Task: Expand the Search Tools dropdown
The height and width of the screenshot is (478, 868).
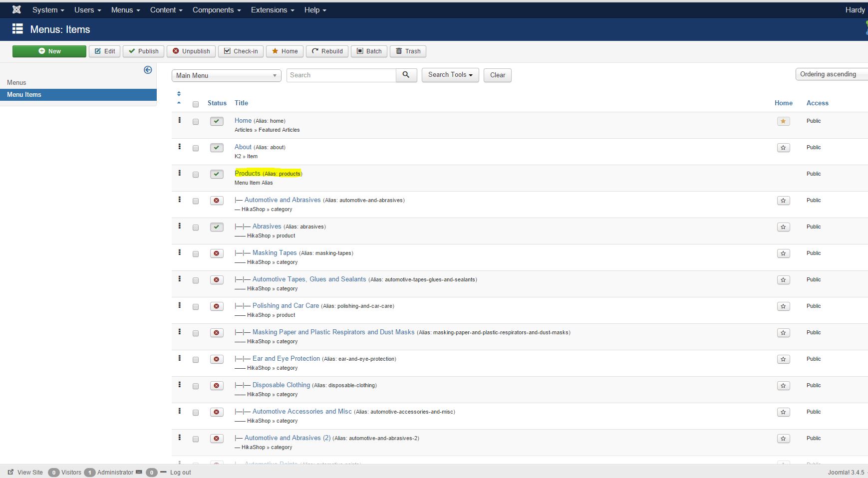Action: tap(450, 75)
